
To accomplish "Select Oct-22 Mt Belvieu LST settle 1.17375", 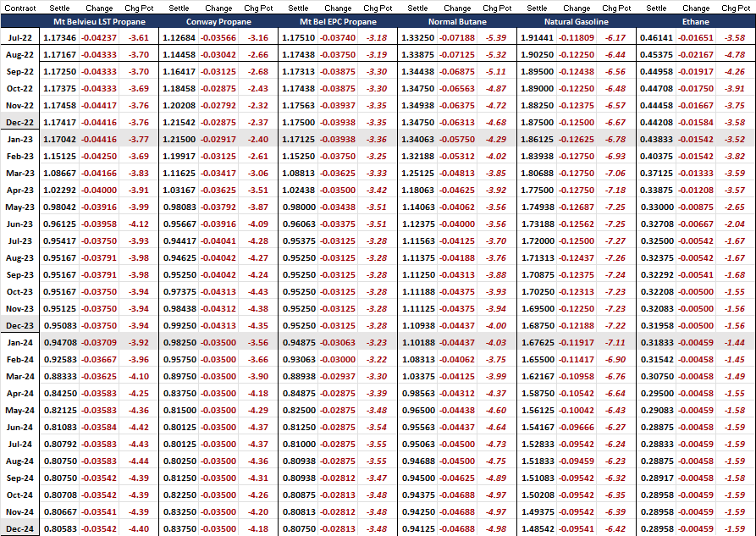I will click(60, 89).
